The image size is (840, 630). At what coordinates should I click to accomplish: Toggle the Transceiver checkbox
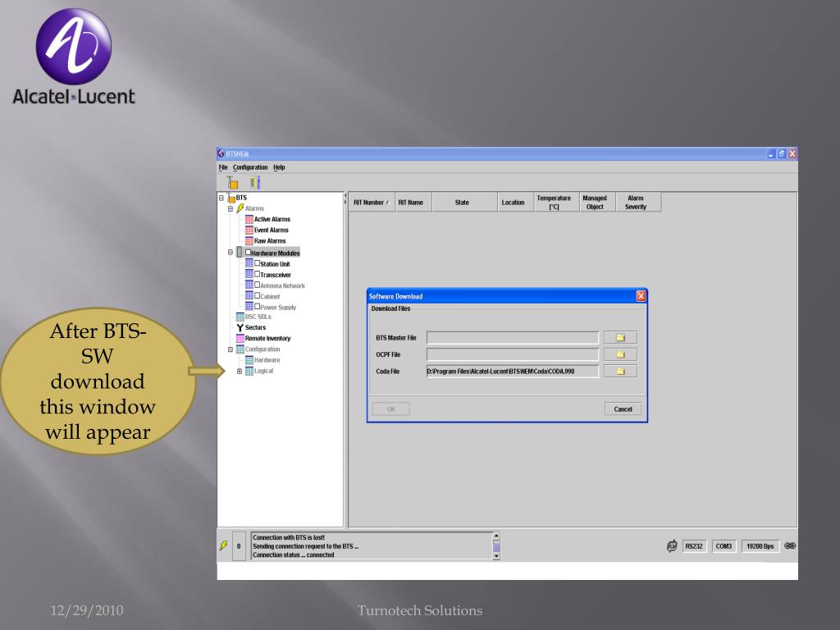click(257, 274)
